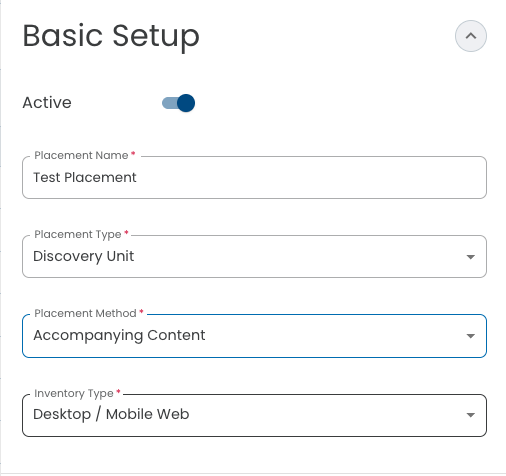Click the 'Test Placement' text value

click(85, 177)
